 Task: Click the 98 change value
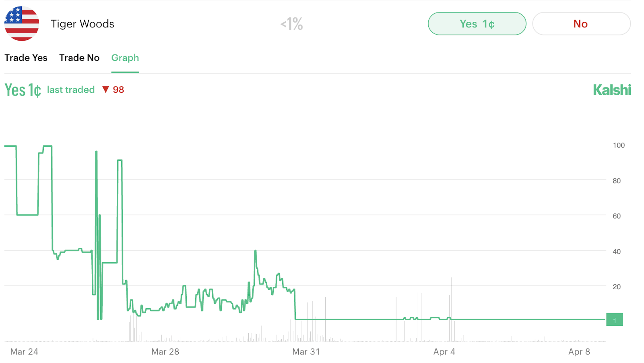click(x=118, y=90)
